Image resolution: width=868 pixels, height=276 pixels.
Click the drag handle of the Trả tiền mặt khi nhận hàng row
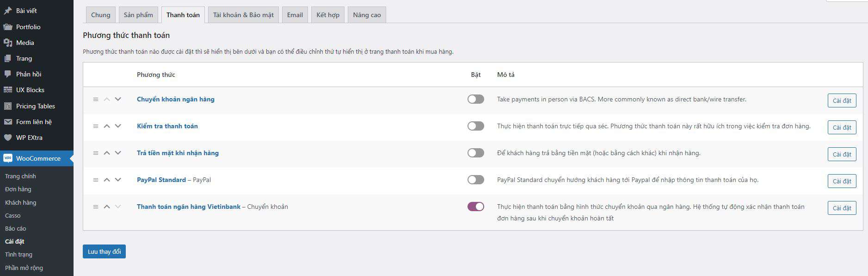point(96,153)
